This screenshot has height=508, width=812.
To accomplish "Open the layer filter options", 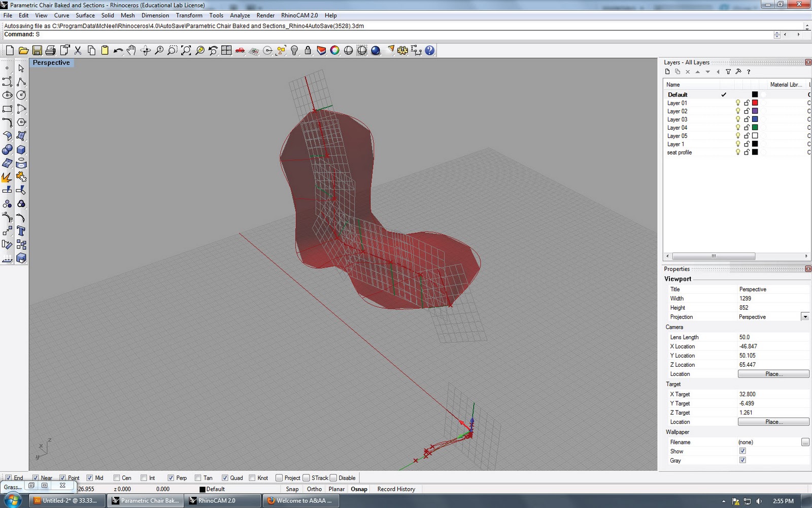I will (x=729, y=72).
